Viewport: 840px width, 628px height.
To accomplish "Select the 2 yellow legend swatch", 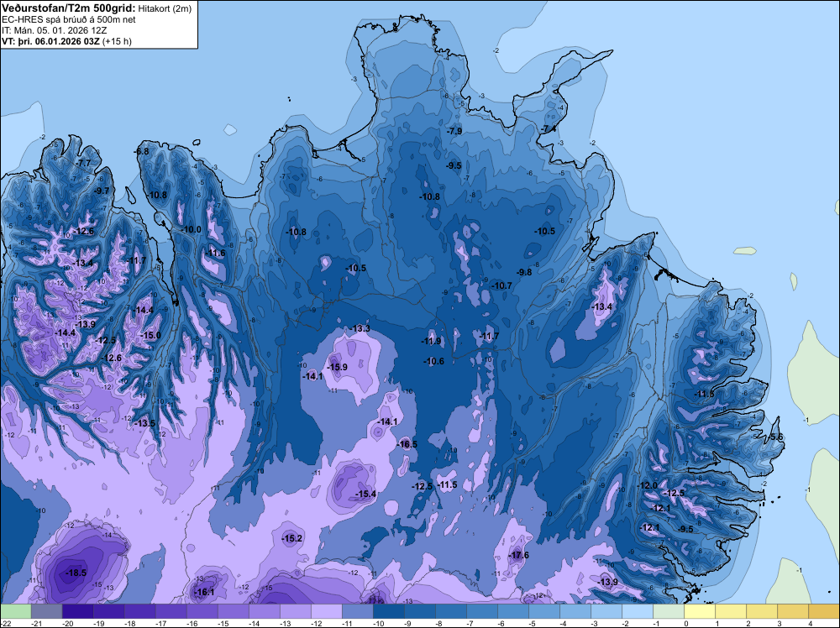I will pos(762,611).
